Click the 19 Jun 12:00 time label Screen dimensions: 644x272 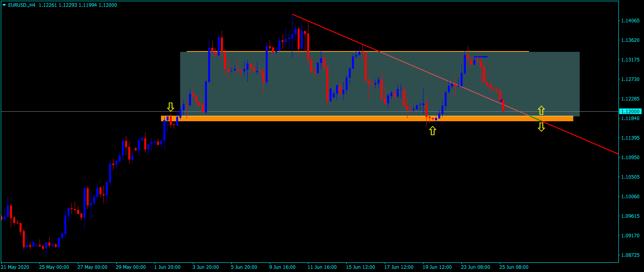point(437,267)
